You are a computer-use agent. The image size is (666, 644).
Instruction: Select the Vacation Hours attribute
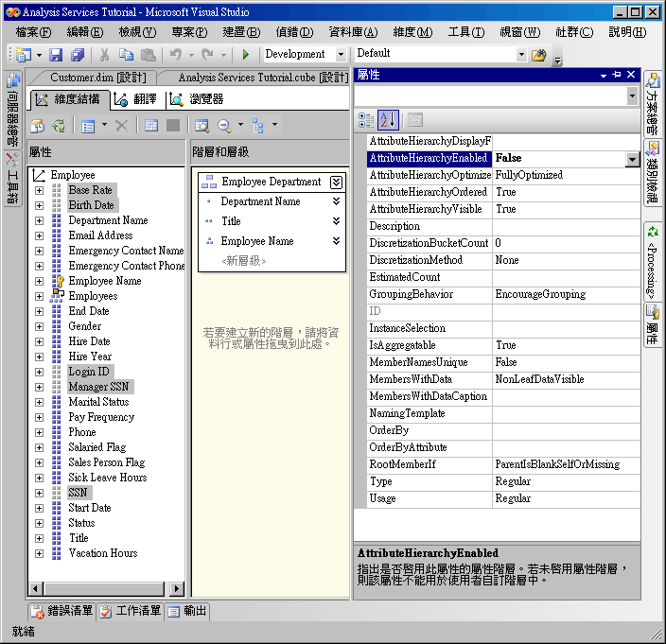tap(103, 553)
